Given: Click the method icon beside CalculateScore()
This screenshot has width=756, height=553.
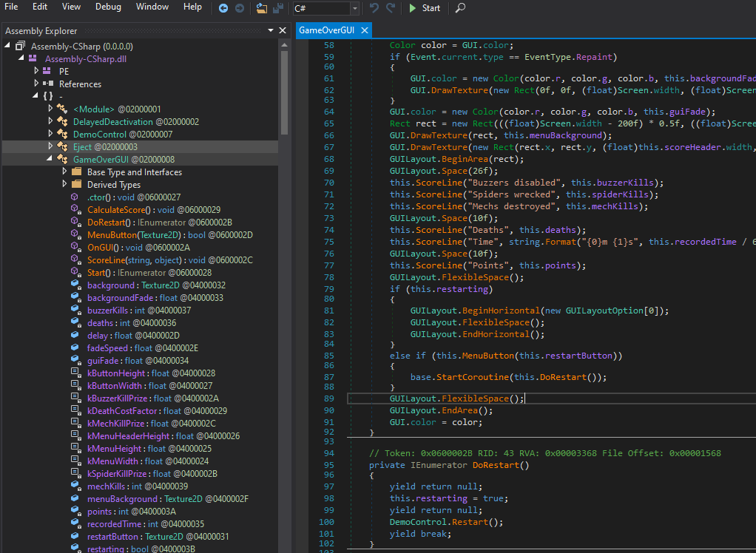Looking at the screenshot, I should [75, 209].
